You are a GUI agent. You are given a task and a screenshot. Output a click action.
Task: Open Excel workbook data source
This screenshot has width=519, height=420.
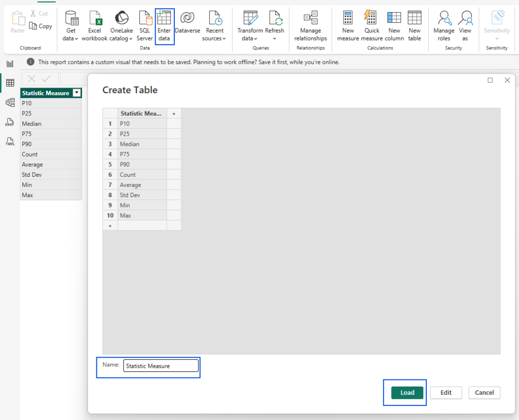pos(95,19)
